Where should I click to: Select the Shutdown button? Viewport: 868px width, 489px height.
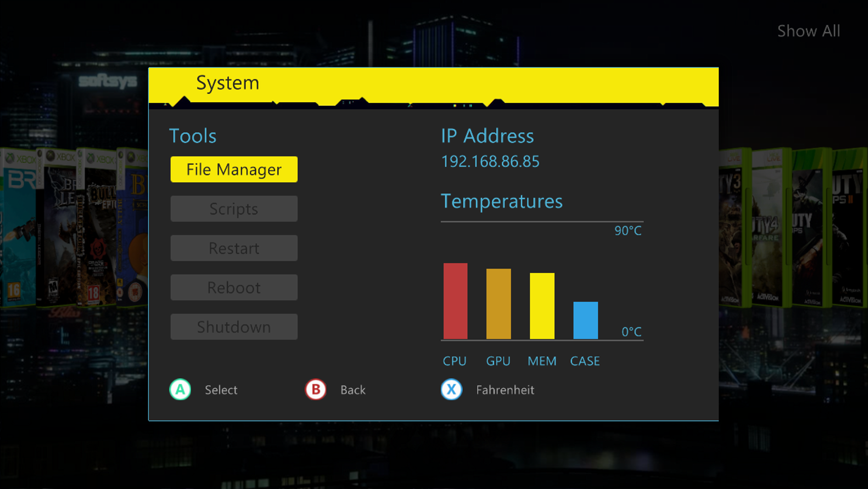(x=234, y=326)
